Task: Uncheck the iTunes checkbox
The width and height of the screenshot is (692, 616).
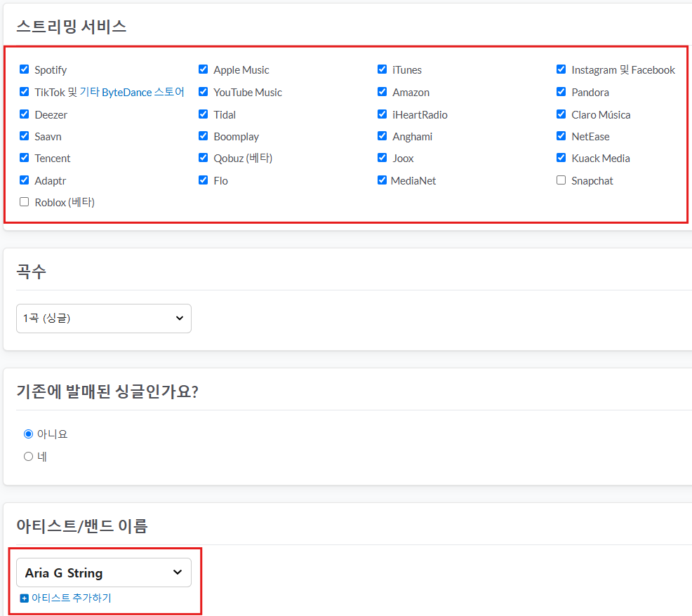Action: pyautogui.click(x=382, y=69)
